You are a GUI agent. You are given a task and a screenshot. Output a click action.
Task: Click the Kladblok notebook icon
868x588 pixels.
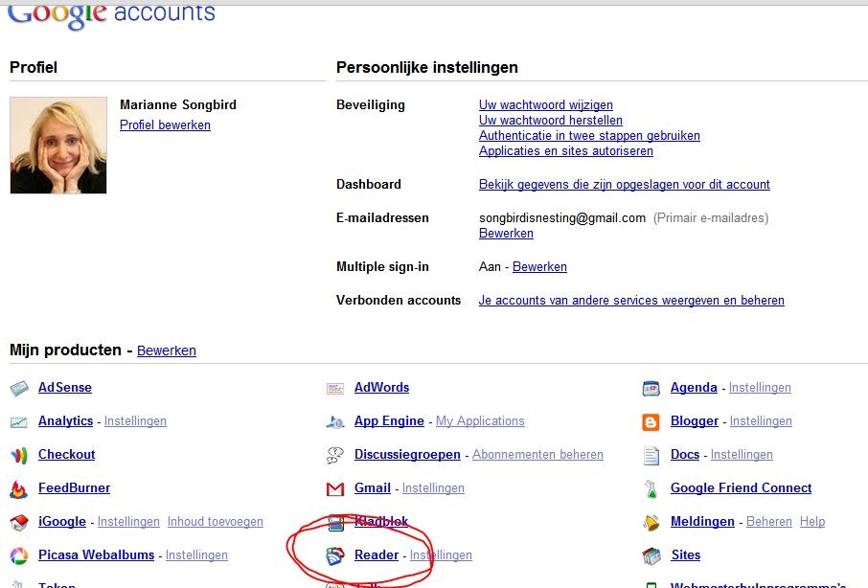[x=335, y=523]
